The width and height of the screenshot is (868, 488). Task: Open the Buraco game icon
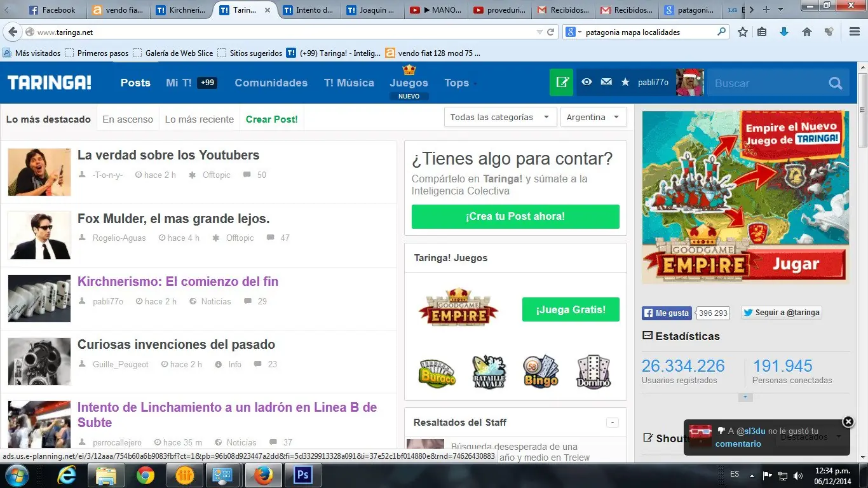(x=437, y=372)
